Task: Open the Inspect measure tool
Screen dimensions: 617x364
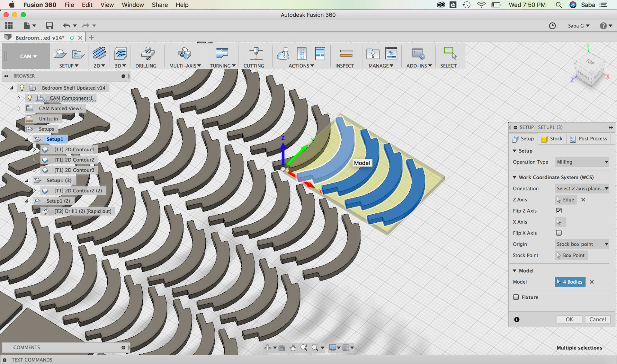Action: click(x=346, y=53)
